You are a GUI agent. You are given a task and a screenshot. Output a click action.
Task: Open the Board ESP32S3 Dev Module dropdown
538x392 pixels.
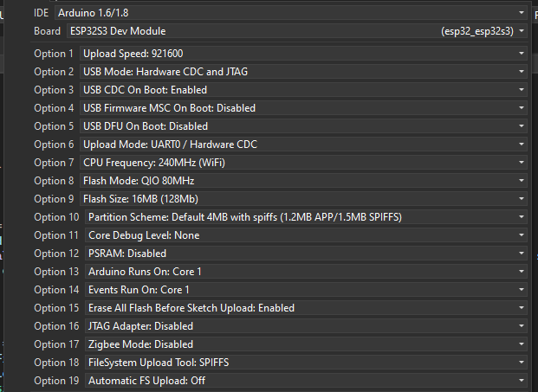coord(297,31)
